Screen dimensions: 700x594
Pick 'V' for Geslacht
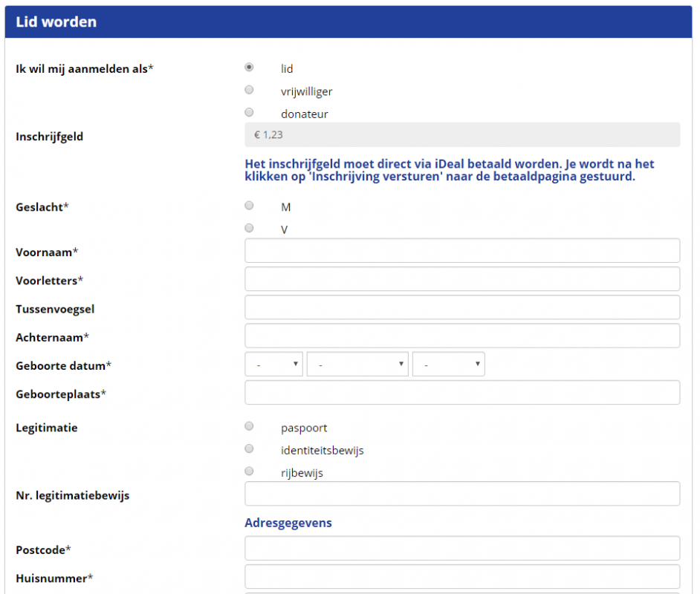249,228
